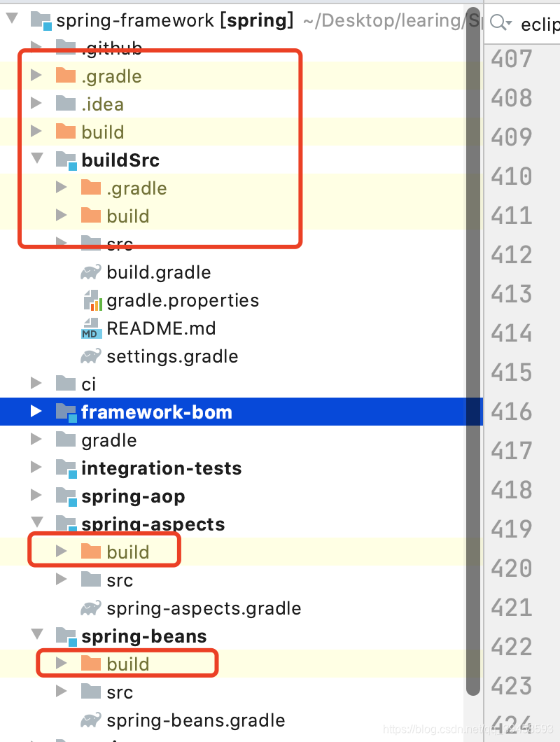Click the project tree vertical scrollbar
The image size is (560, 742).
click(x=473, y=350)
